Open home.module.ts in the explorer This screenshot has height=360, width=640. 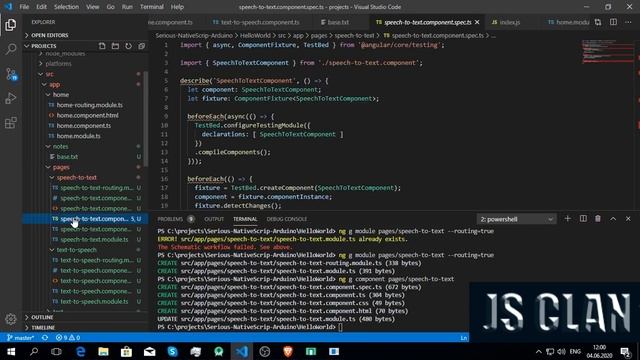click(78, 136)
